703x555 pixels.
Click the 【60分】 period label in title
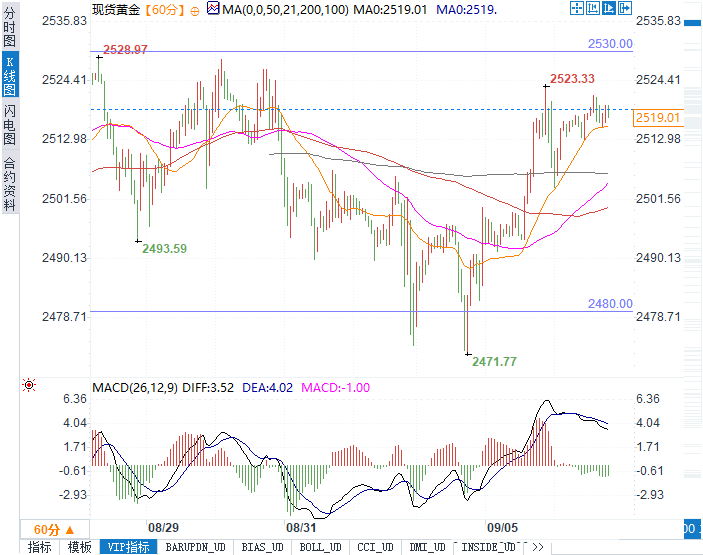tap(165, 9)
